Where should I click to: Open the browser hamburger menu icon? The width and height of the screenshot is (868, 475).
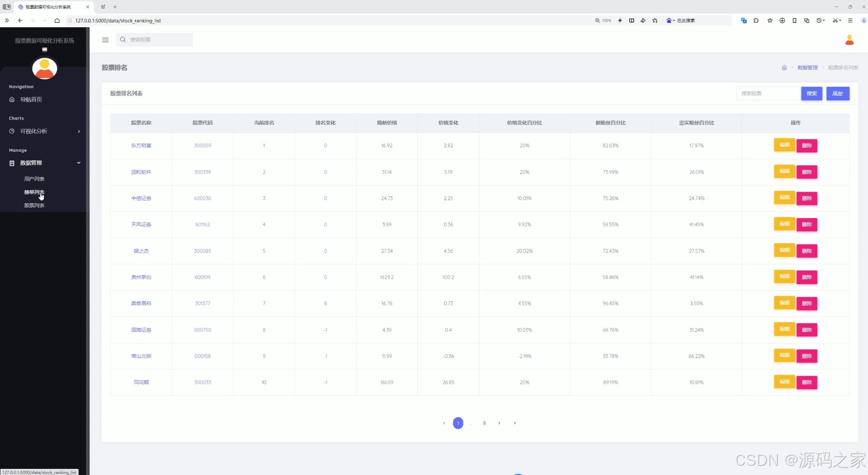(850, 21)
